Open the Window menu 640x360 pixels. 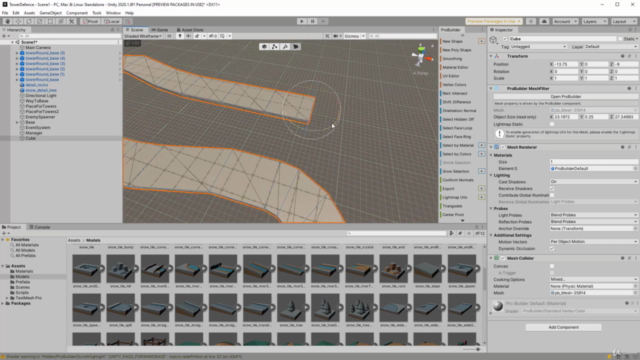[x=113, y=13]
